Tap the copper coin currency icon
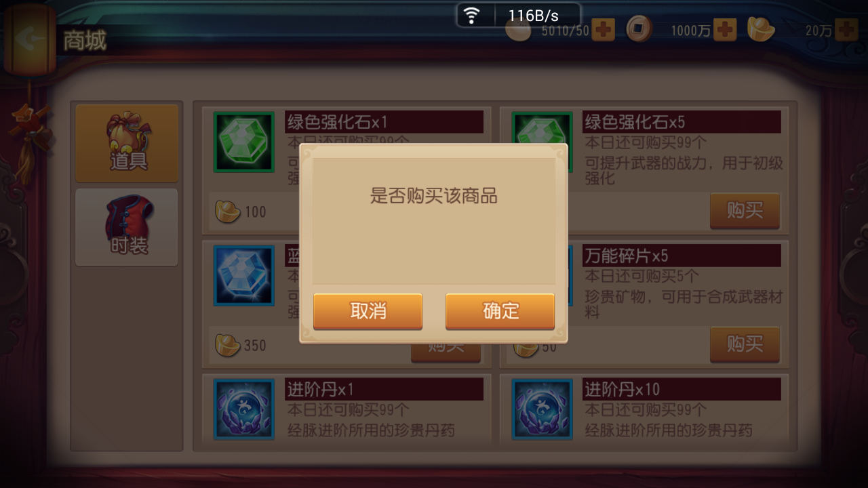868x488 pixels. tap(639, 29)
